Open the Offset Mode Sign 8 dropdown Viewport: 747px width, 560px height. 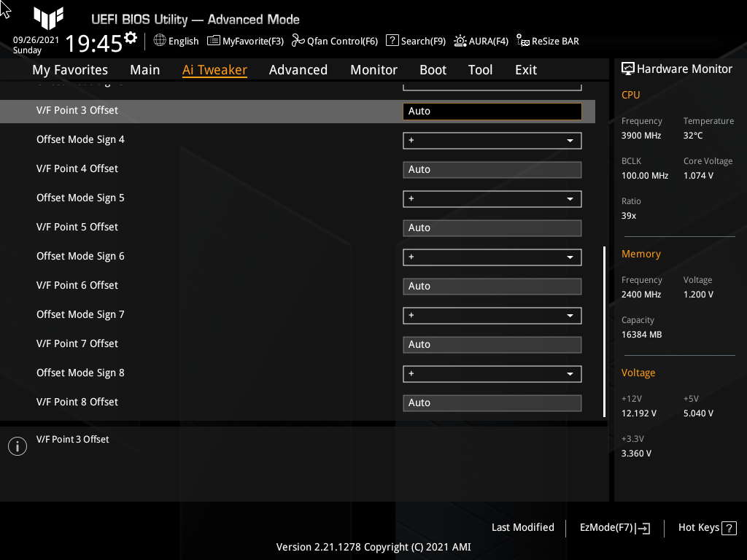[492, 373]
